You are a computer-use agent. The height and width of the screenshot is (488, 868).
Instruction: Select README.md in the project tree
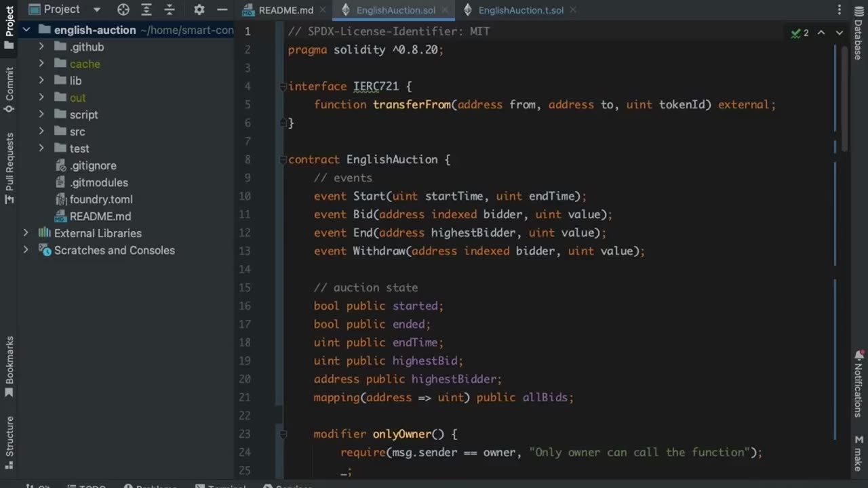[100, 216]
